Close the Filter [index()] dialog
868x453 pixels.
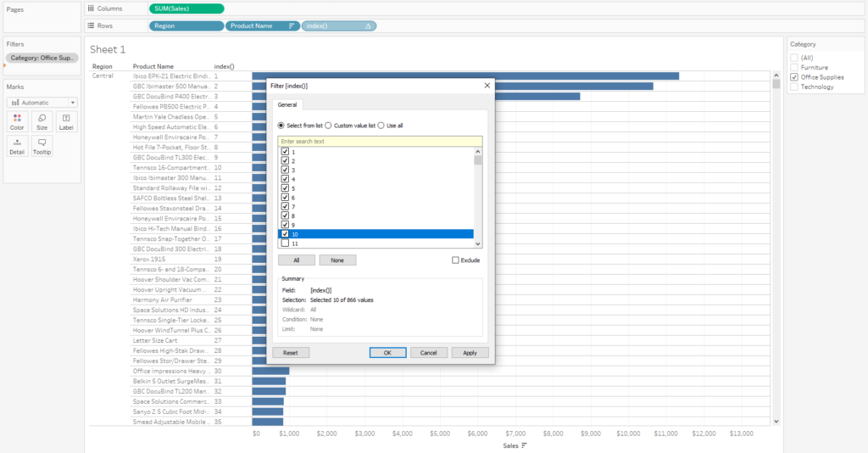[487, 86]
